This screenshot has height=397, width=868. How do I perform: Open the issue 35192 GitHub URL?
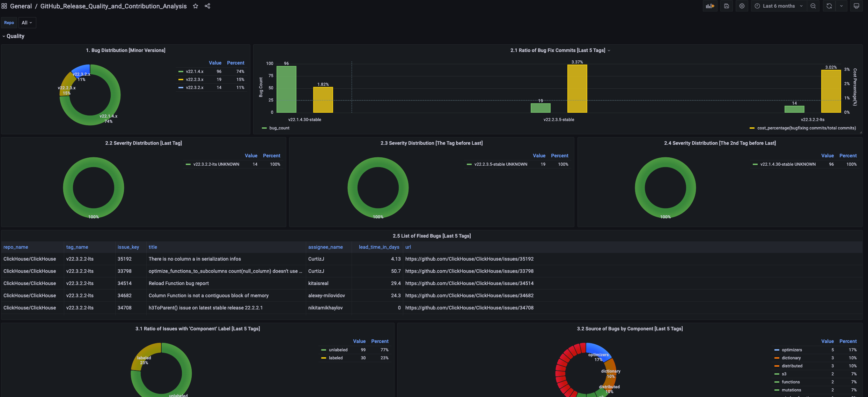pos(469,259)
